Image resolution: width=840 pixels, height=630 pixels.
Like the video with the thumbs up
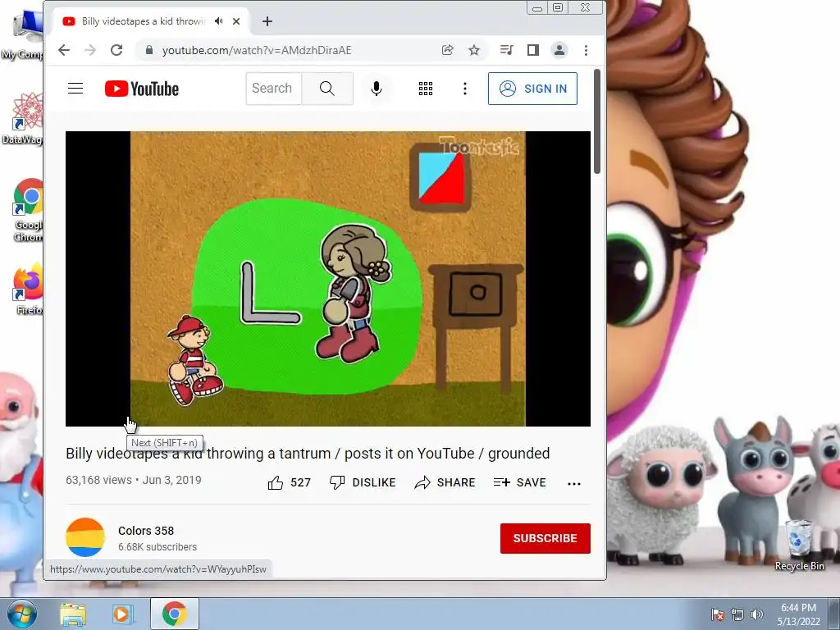[x=290, y=482]
